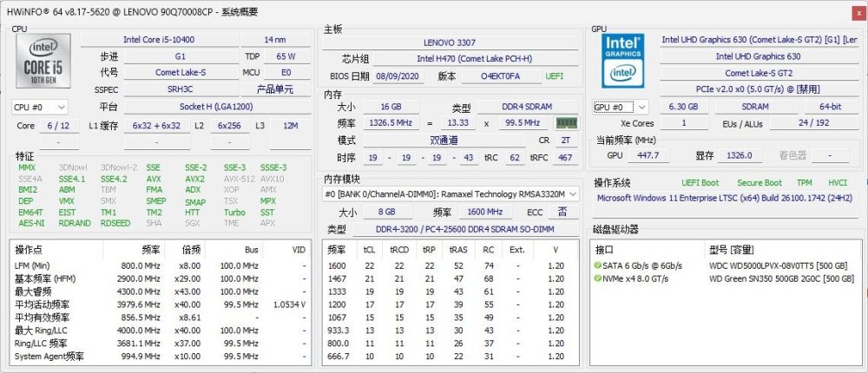
Task: Click the 6 / 12 core count value
Action: [59, 126]
